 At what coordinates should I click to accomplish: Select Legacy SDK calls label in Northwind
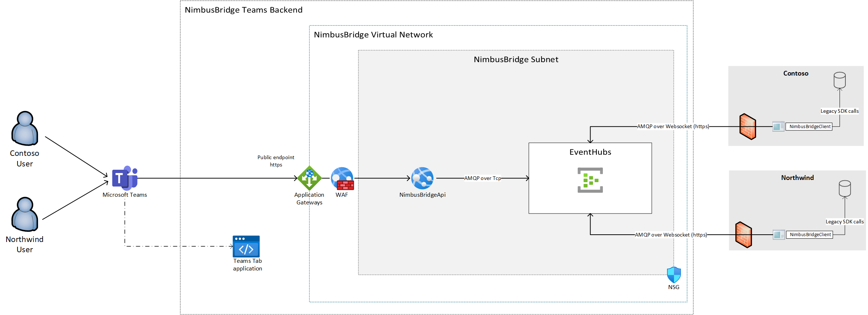[x=845, y=222]
